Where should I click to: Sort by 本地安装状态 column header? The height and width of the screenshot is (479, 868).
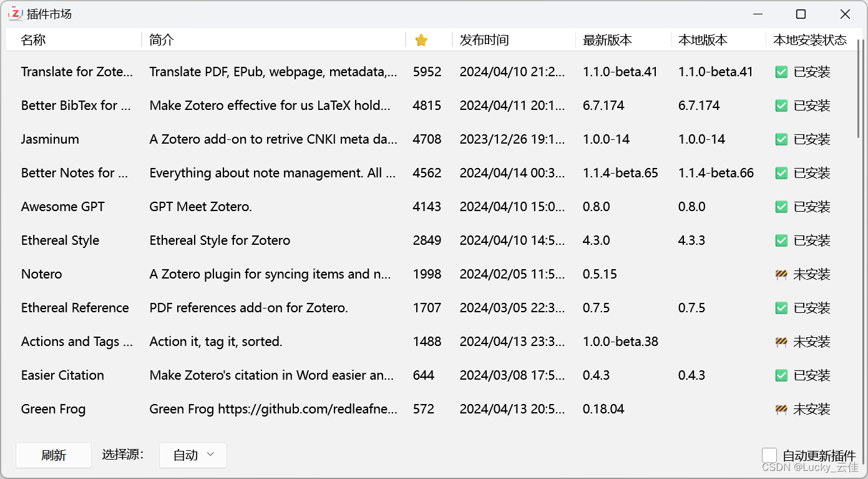(x=810, y=40)
